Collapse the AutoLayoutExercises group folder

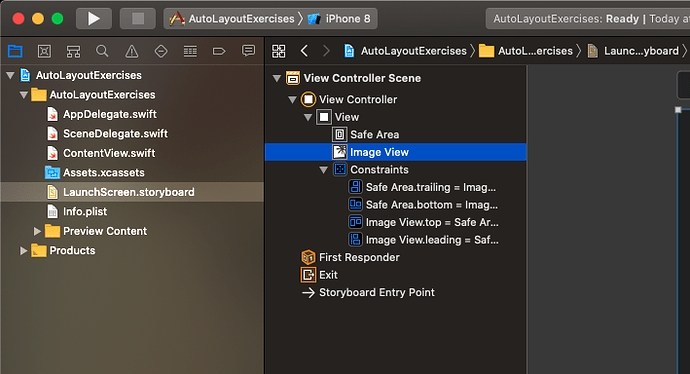pos(24,95)
